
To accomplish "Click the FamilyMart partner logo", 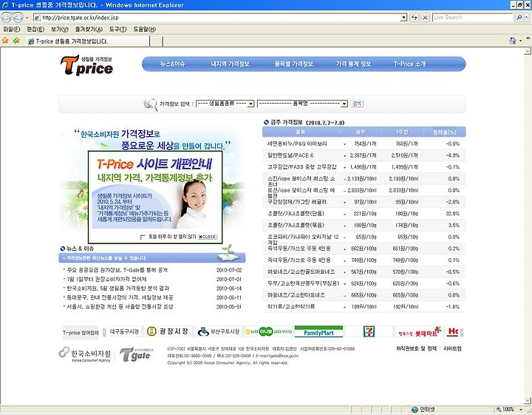I will click(x=318, y=331).
